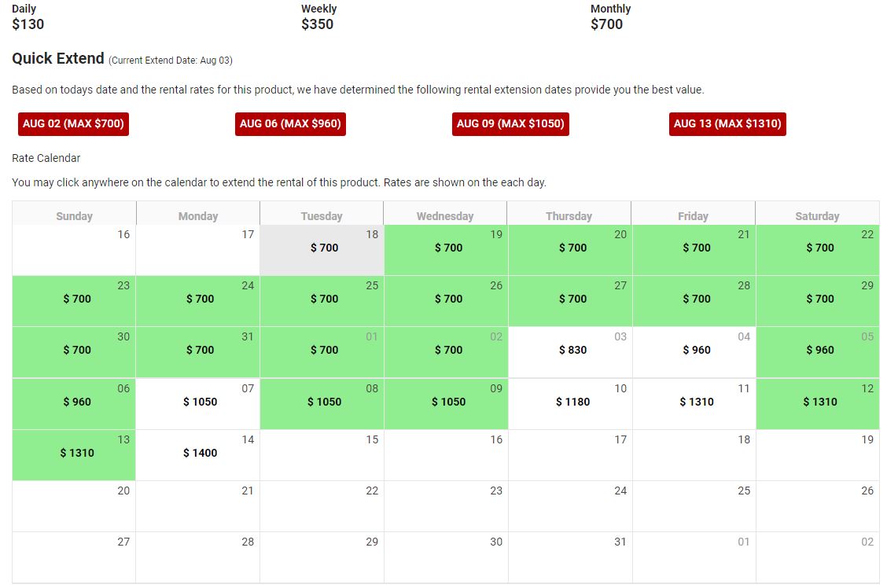
Task: Choose Wednesday August 9th priced $1050
Action: click(444, 402)
